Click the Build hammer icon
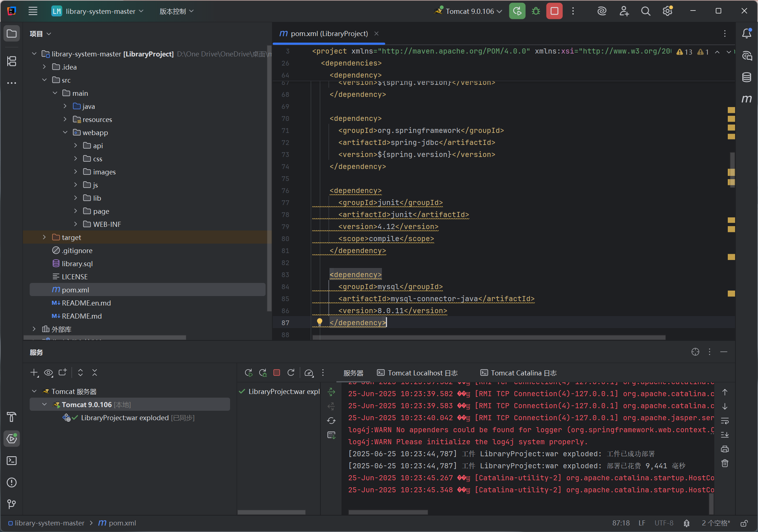This screenshot has width=758, height=532. click(12, 417)
